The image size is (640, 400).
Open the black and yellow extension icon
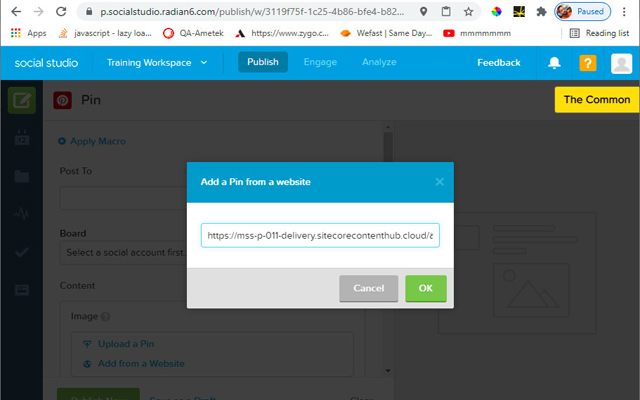click(x=519, y=12)
